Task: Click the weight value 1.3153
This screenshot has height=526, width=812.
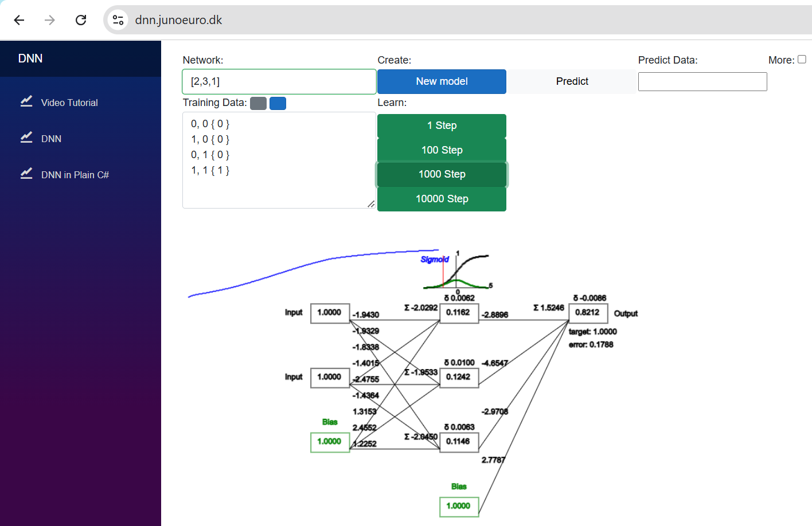Action: [365, 411]
